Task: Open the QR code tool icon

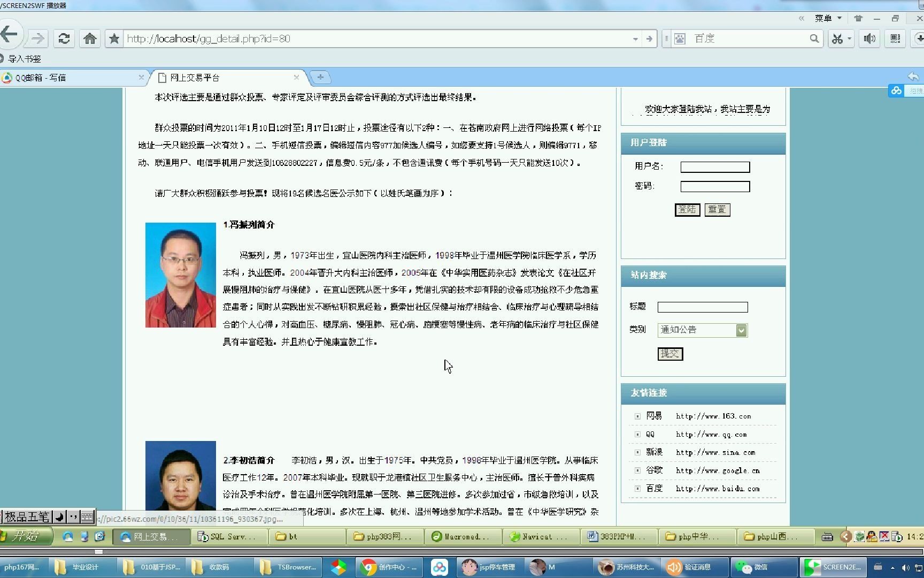Action: 895,39
